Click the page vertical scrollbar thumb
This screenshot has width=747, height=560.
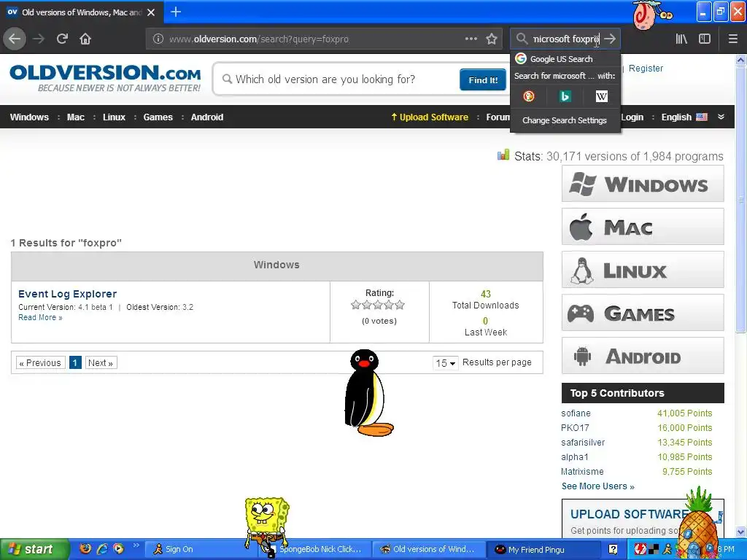[740, 200]
